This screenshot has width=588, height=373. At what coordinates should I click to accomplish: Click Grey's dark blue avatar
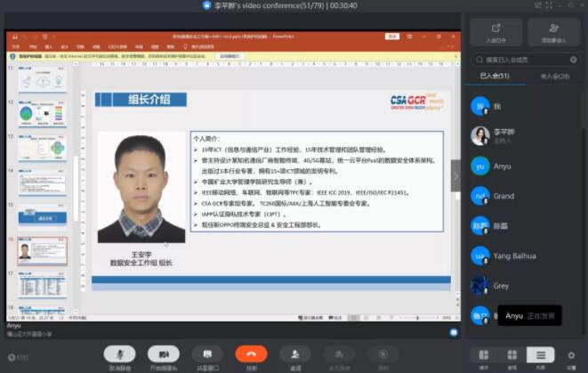click(x=480, y=286)
